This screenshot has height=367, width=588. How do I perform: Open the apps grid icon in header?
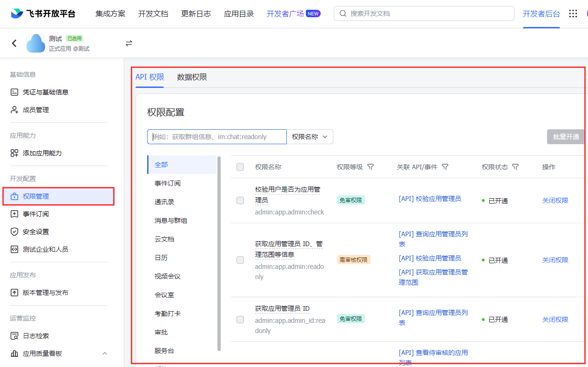tap(573, 14)
